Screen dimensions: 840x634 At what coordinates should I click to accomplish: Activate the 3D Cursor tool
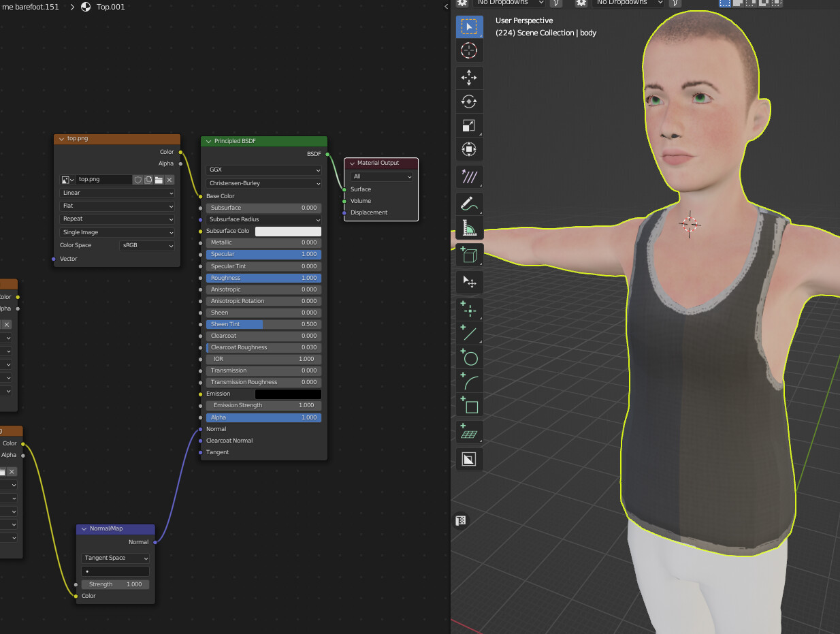(469, 50)
